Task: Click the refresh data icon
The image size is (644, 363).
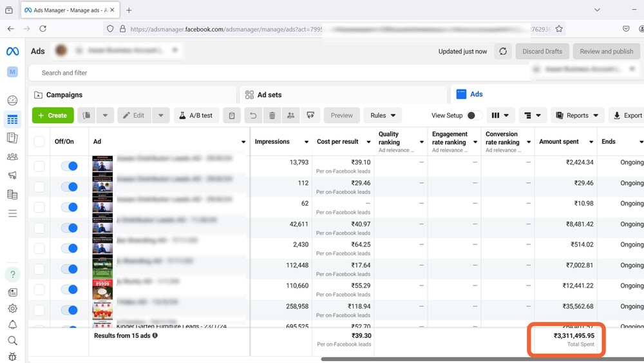Action: coord(503,52)
